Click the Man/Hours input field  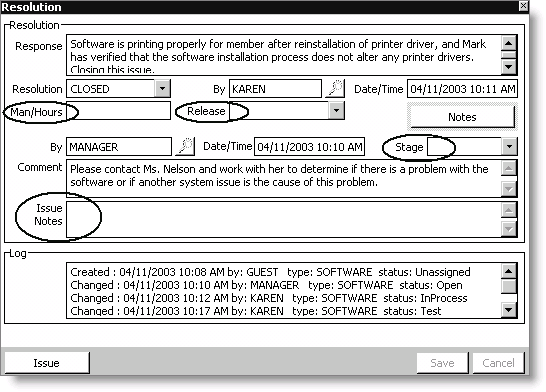118,111
